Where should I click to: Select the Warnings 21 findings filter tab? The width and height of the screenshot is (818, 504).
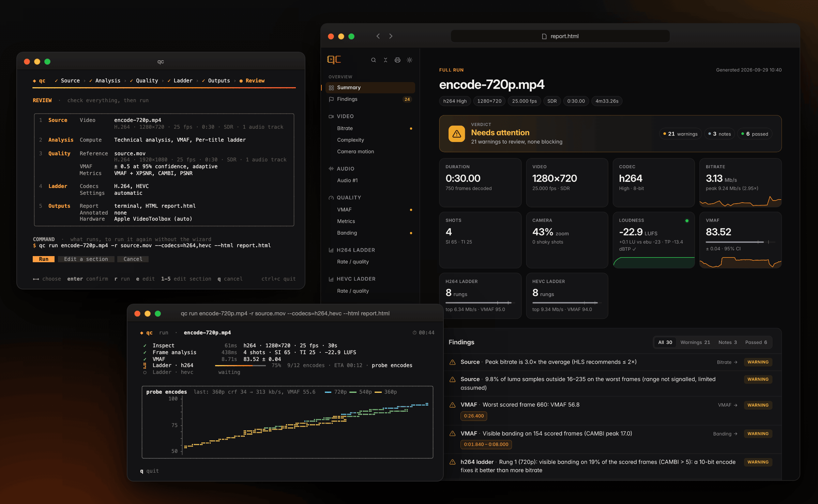click(695, 342)
